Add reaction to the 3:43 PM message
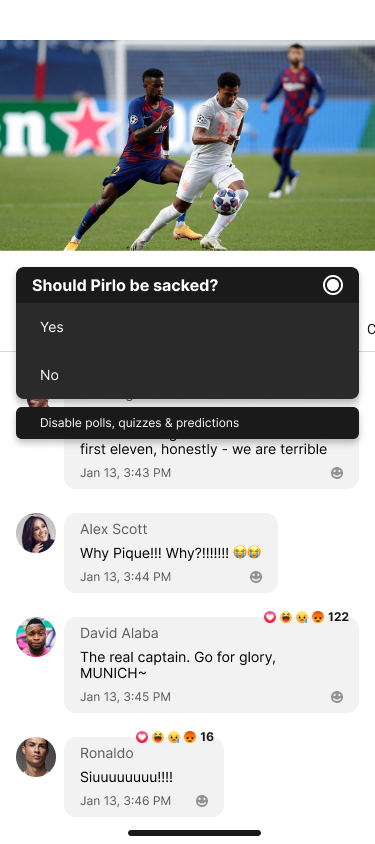The image size is (375, 844). pos(337,473)
